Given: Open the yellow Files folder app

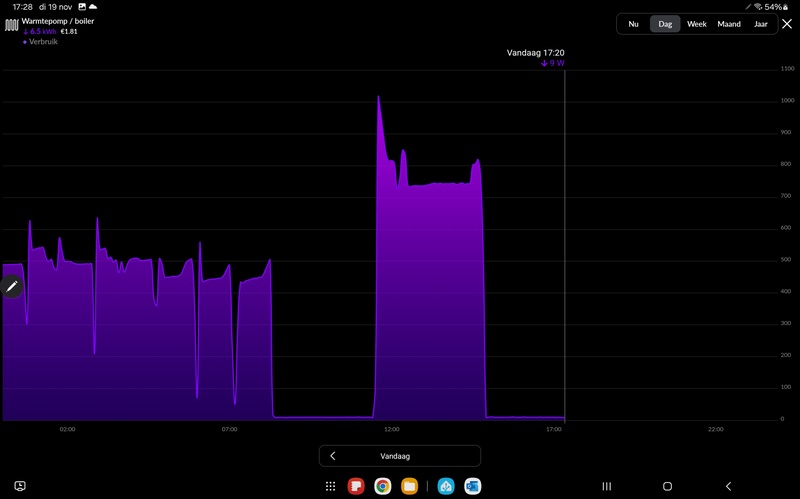Looking at the screenshot, I should 409,486.
